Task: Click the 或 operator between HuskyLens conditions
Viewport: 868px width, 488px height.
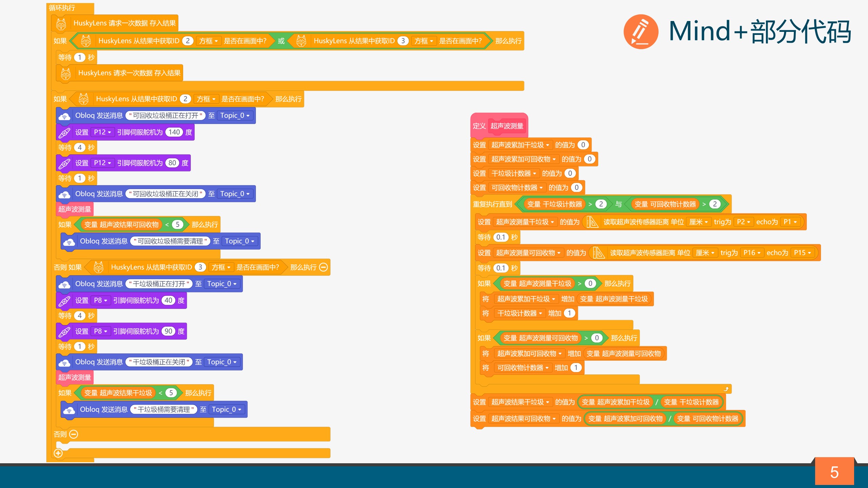Action: [281, 41]
